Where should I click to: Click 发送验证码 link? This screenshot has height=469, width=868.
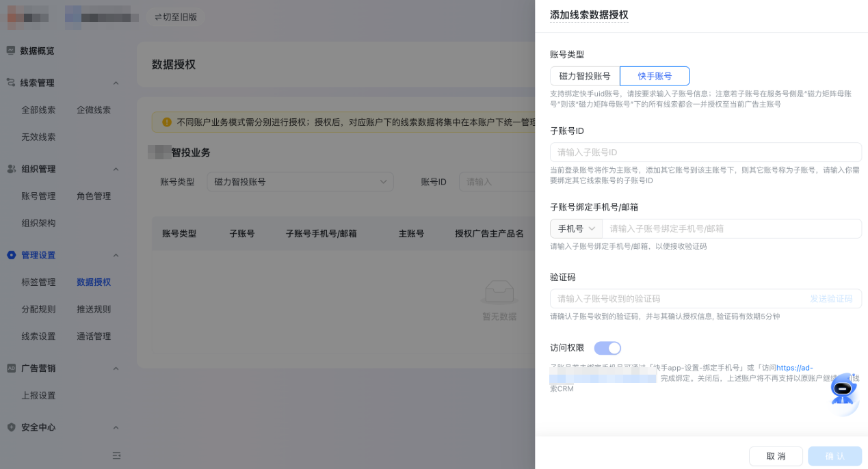pos(831,299)
